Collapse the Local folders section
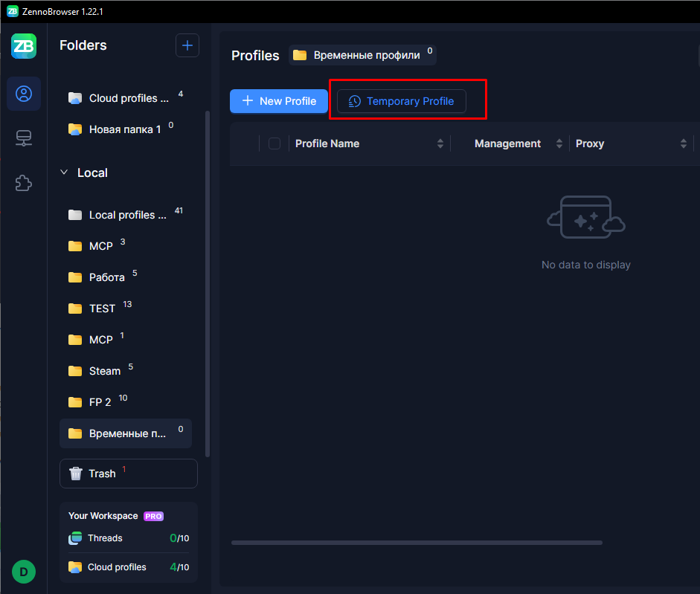Image resolution: width=700 pixels, height=594 pixels. pos(64,172)
